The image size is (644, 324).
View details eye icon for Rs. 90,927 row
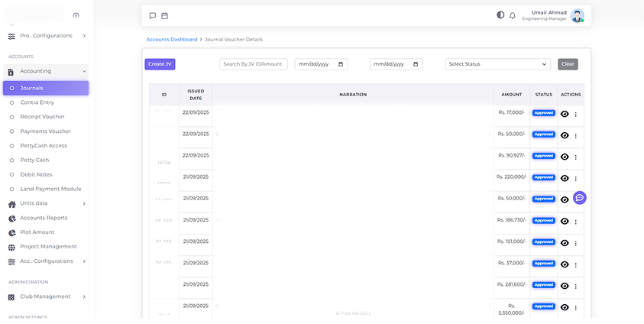click(565, 157)
